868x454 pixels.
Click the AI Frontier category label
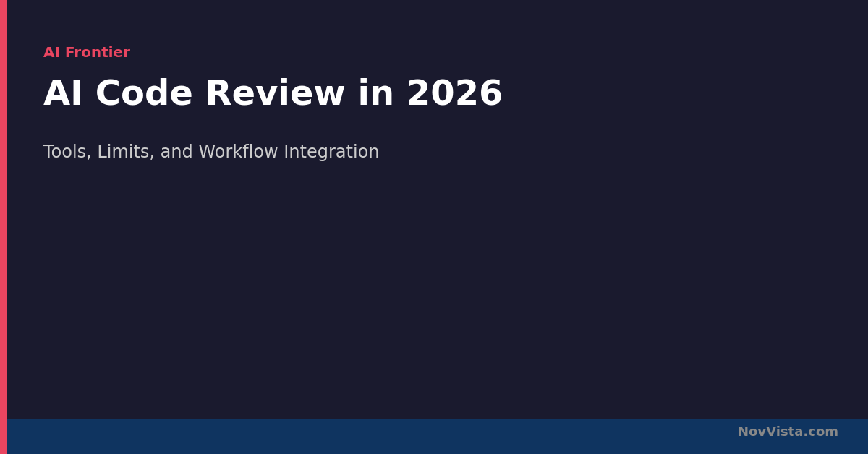click(86, 53)
